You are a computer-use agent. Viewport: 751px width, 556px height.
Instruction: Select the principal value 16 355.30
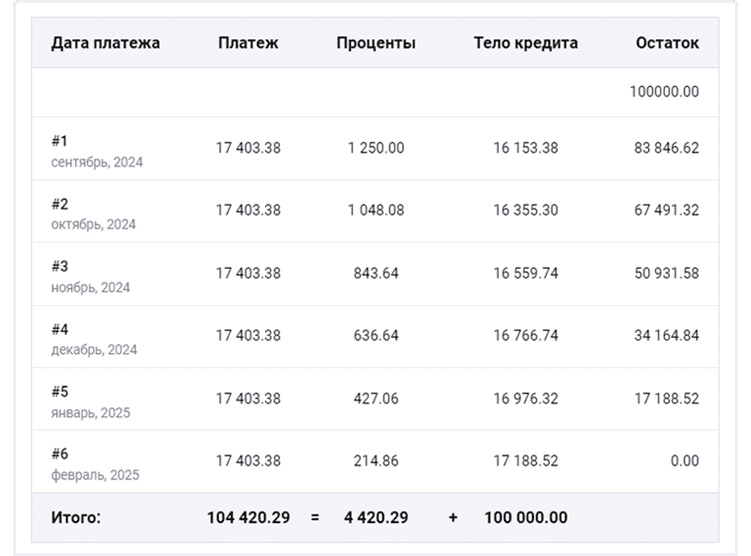click(x=526, y=210)
